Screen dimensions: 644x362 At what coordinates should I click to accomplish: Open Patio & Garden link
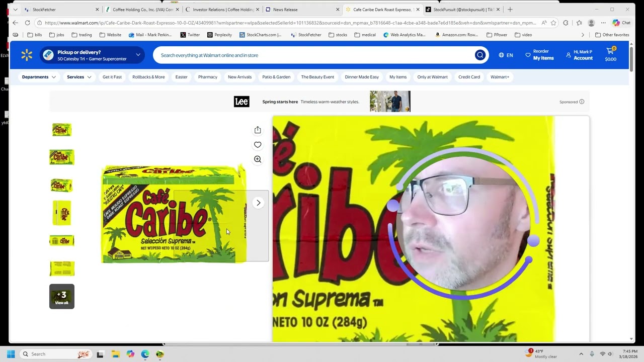click(x=276, y=77)
